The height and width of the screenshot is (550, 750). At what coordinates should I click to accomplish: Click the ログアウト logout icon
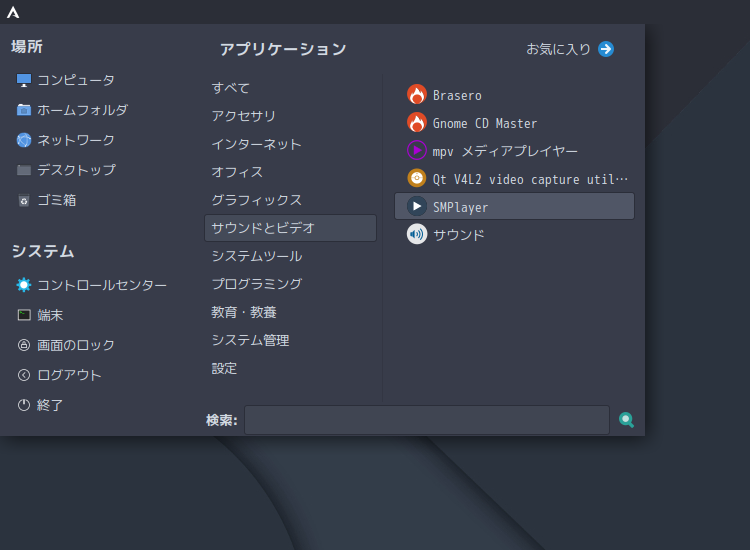click(x=23, y=375)
